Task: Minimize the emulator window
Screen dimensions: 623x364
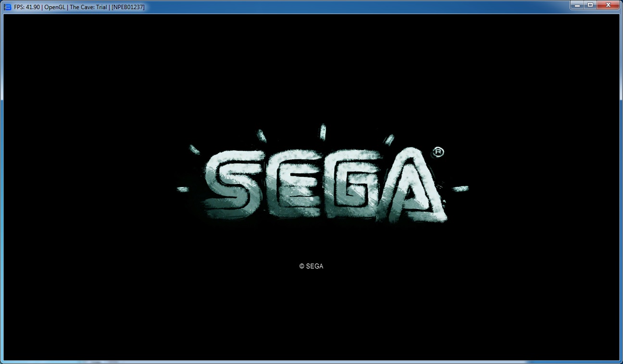Action: [577, 5]
